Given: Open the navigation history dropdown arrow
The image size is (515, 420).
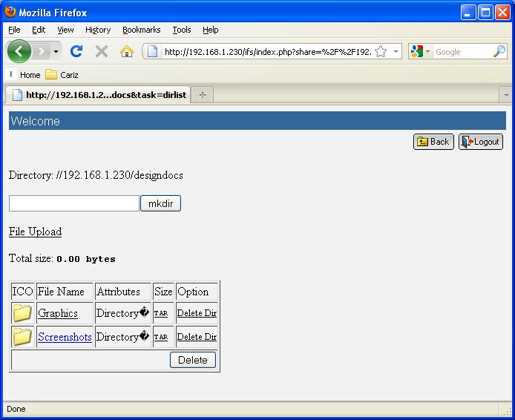Looking at the screenshot, I should coord(56,51).
